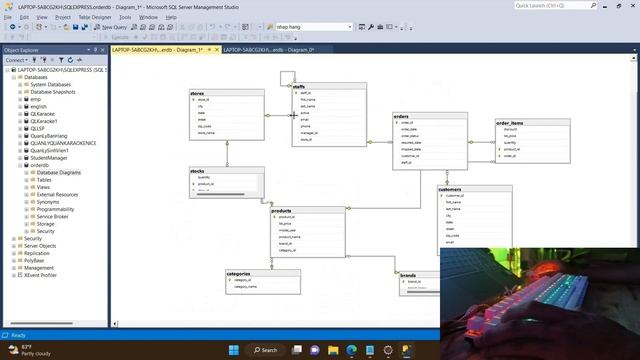Expand the StudentManager database node

point(20,158)
